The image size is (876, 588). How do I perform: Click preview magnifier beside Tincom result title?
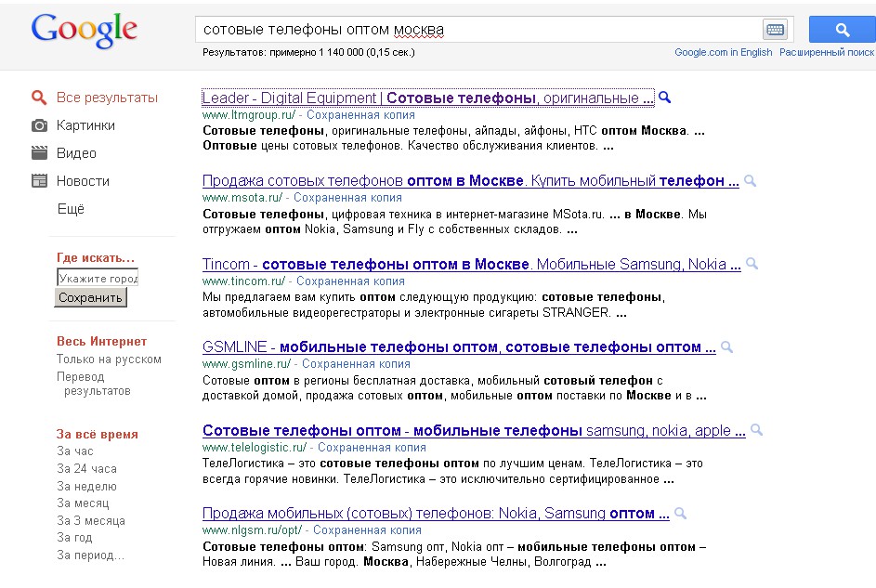click(752, 264)
